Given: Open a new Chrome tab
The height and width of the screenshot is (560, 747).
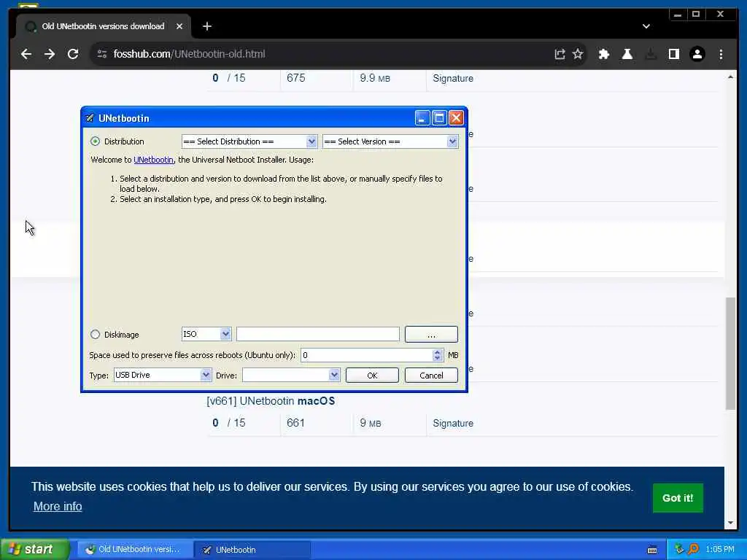Looking at the screenshot, I should click(x=206, y=27).
